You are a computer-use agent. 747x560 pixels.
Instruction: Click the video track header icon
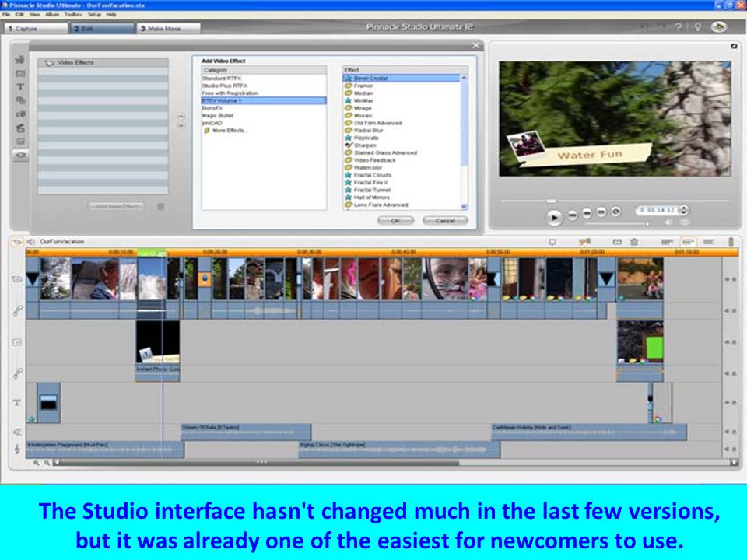(17, 279)
